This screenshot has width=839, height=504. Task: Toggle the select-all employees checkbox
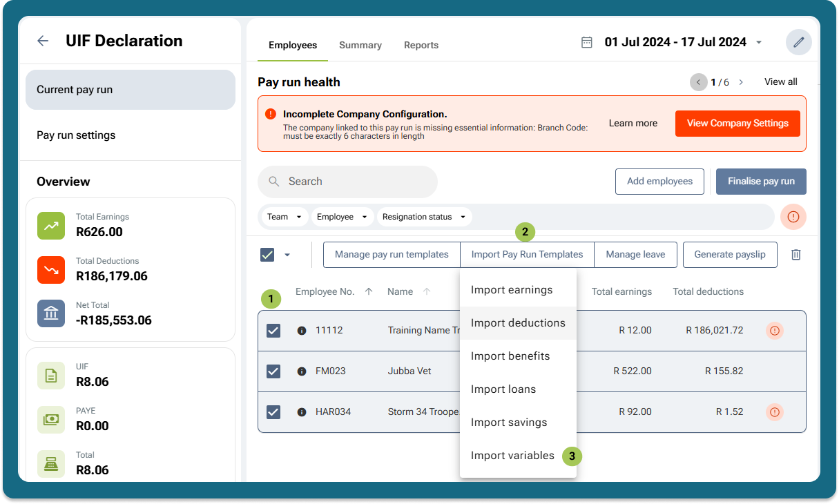pos(267,255)
